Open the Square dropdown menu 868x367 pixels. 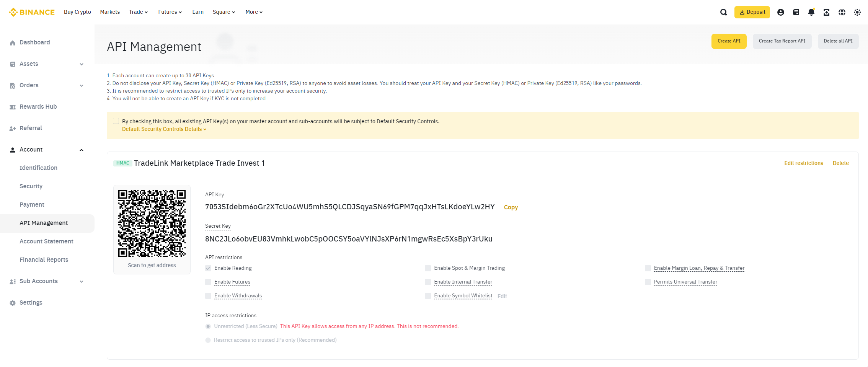pyautogui.click(x=224, y=12)
